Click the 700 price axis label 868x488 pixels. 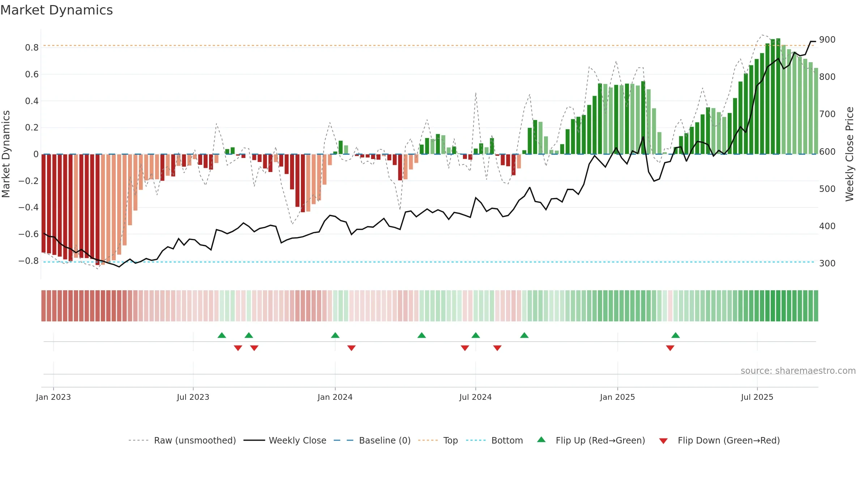tap(827, 114)
